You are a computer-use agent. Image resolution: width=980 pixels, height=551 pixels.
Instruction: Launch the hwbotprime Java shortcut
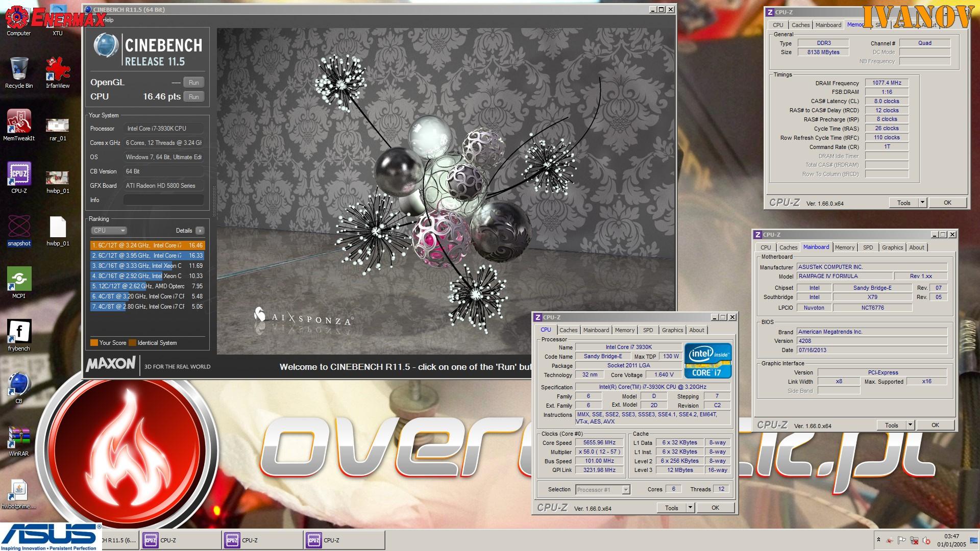pos(19,494)
